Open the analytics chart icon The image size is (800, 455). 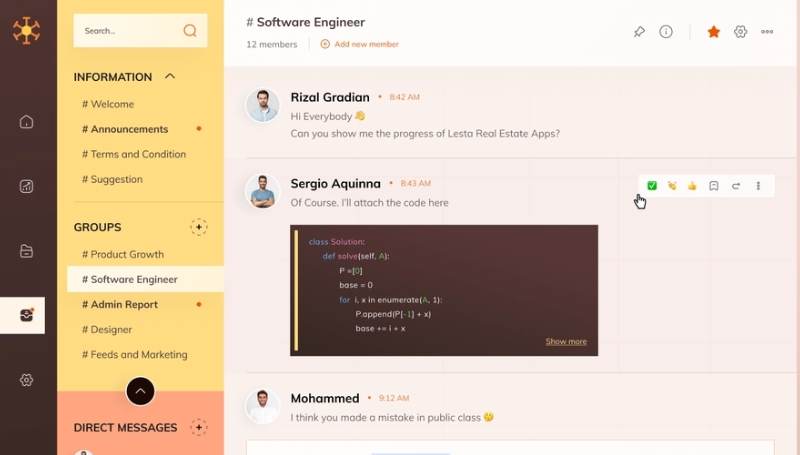coord(27,186)
